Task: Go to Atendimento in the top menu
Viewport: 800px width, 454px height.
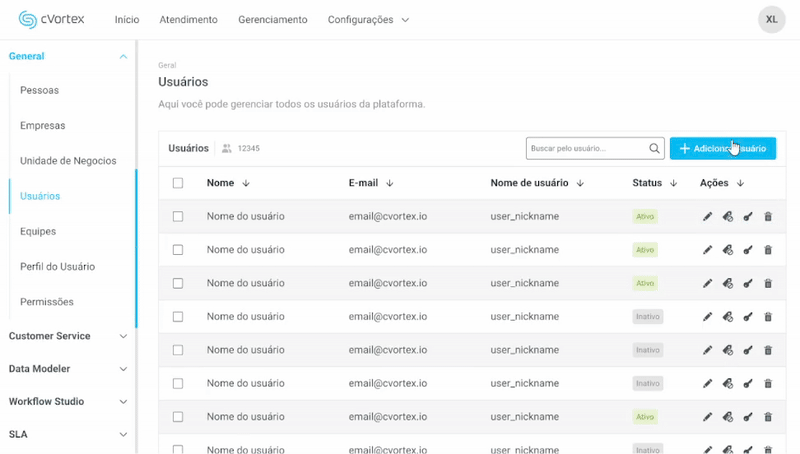Action: [188, 20]
